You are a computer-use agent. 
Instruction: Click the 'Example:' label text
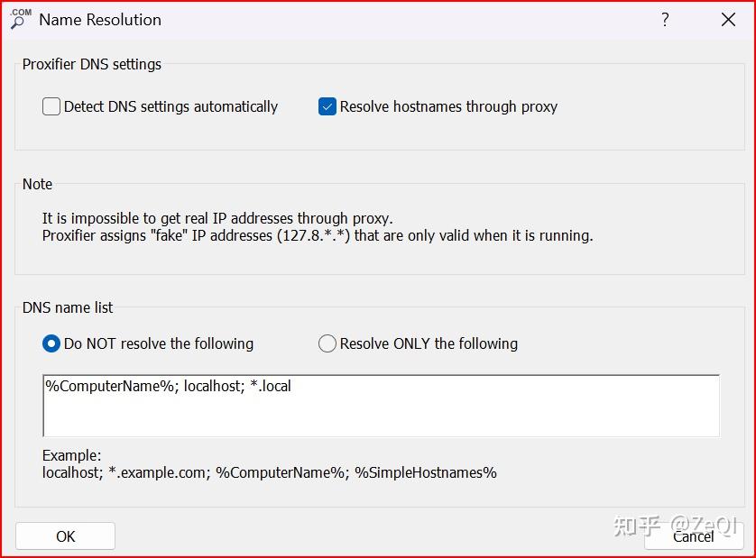tap(72, 455)
